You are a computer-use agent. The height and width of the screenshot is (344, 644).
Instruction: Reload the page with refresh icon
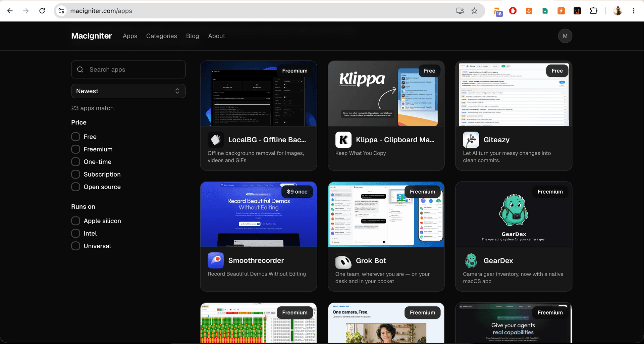(42, 11)
